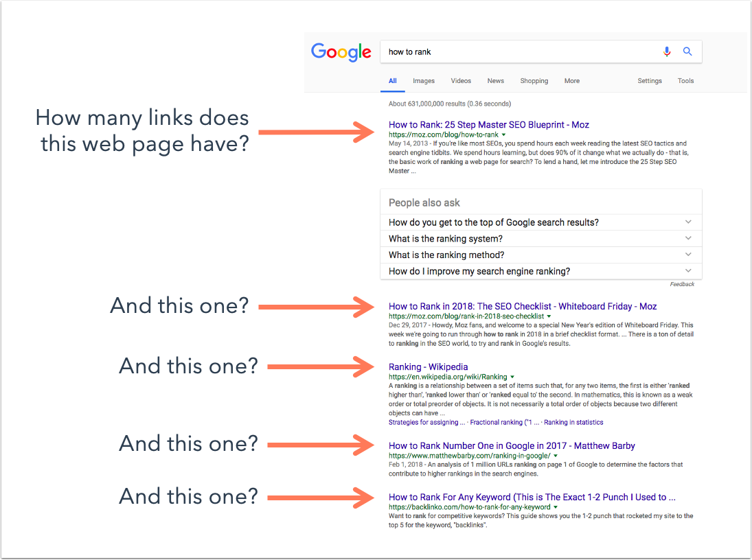Open "How to Rank: 25 Step Master SEO Blueprint" result
Viewport: 752px width, 560px height.
pos(489,125)
